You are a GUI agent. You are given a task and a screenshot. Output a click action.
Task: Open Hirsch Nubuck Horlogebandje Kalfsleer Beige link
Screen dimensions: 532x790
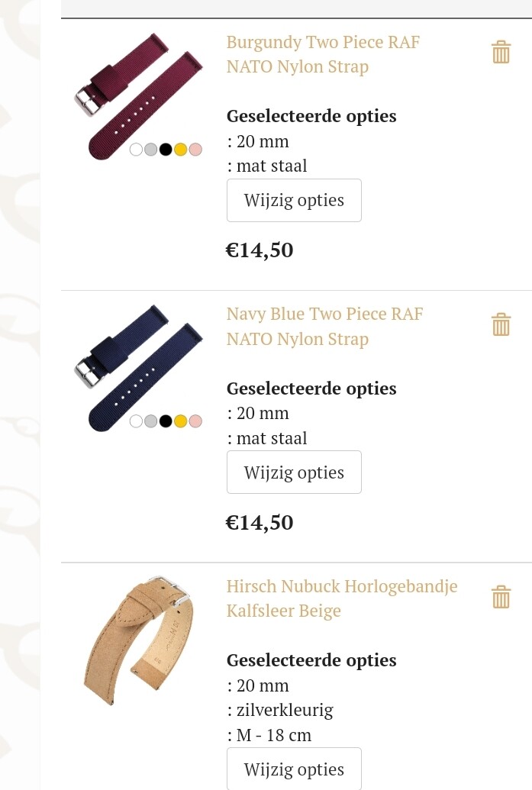[x=342, y=598]
